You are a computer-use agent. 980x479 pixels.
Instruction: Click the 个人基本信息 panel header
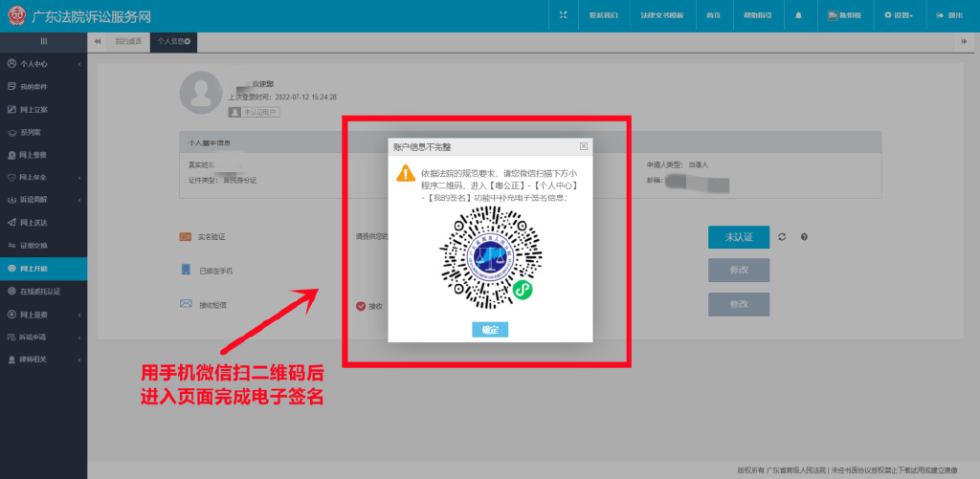click(530, 142)
